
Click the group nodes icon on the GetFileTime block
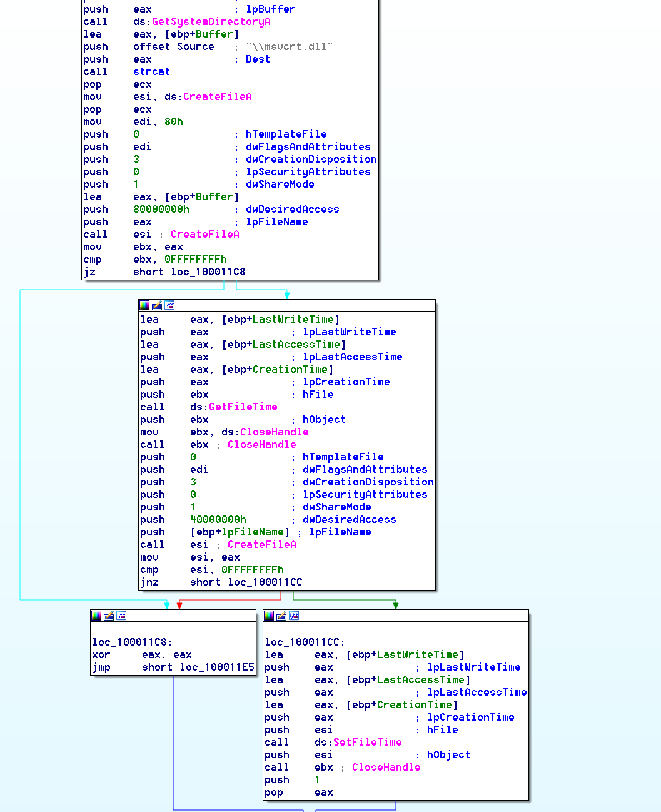pyautogui.click(x=169, y=305)
